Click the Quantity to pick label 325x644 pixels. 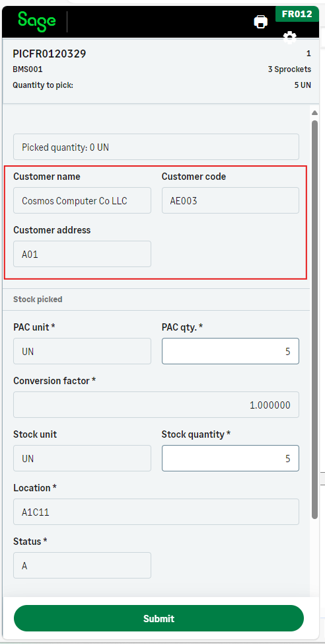tap(43, 85)
